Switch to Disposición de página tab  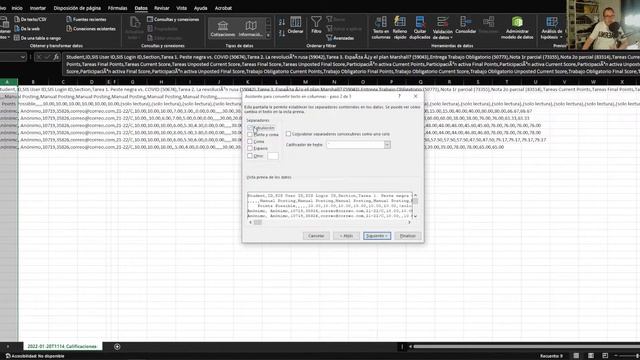click(77, 8)
